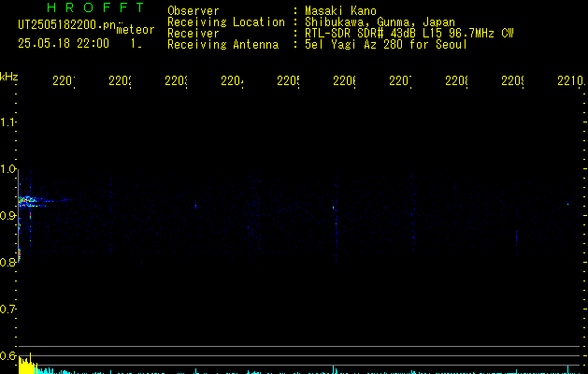Click the 0.6 kHz axis tick label

pos(7,355)
